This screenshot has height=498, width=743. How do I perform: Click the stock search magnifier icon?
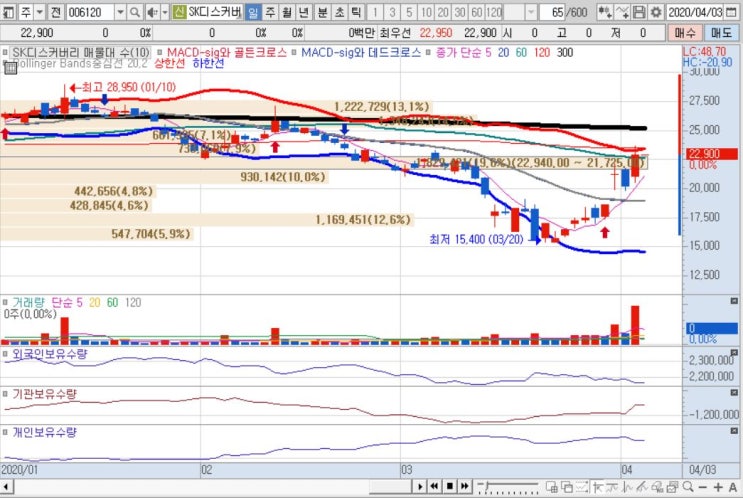point(135,12)
